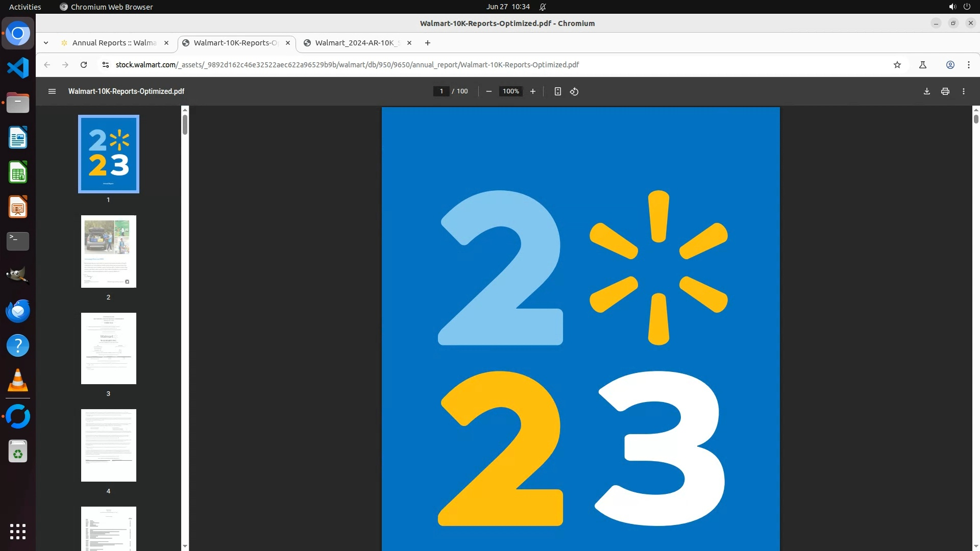Open the Chrome Labs flask icon
Image resolution: width=980 pixels, height=551 pixels.
[x=922, y=65]
